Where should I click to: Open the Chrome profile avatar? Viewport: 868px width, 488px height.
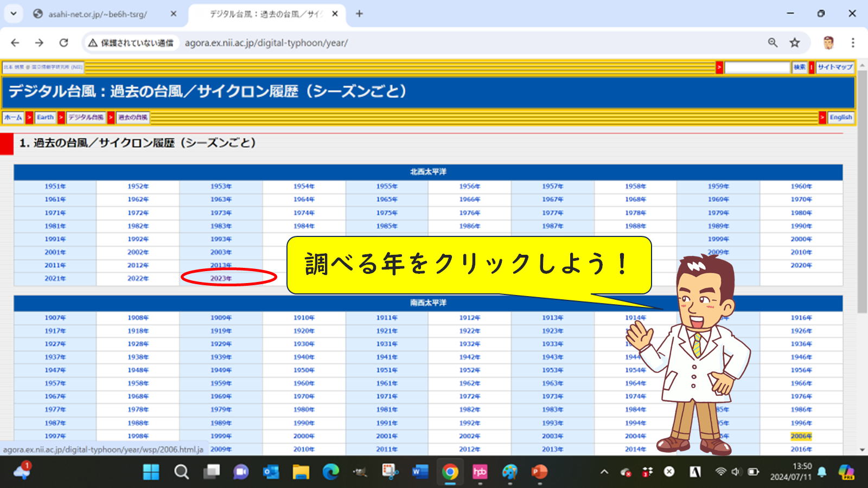point(828,43)
